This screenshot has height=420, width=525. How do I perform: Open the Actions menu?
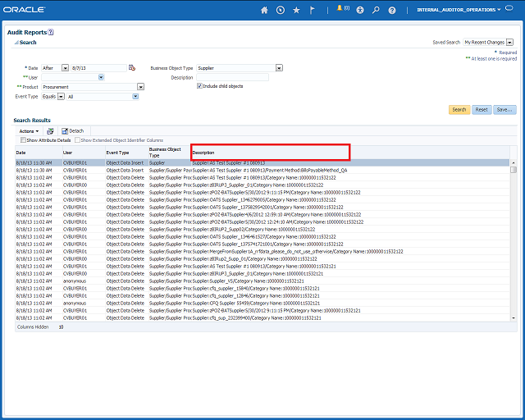point(29,131)
